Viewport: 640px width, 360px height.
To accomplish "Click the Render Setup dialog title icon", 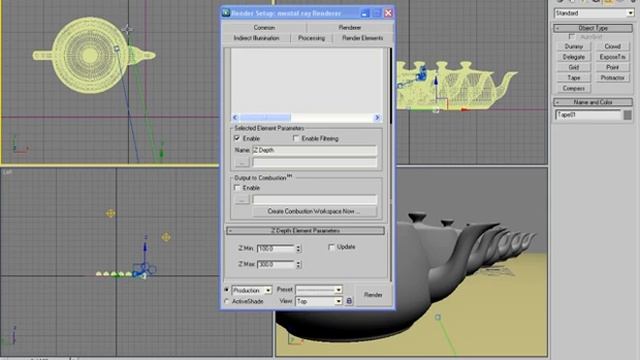I will pos(226,13).
